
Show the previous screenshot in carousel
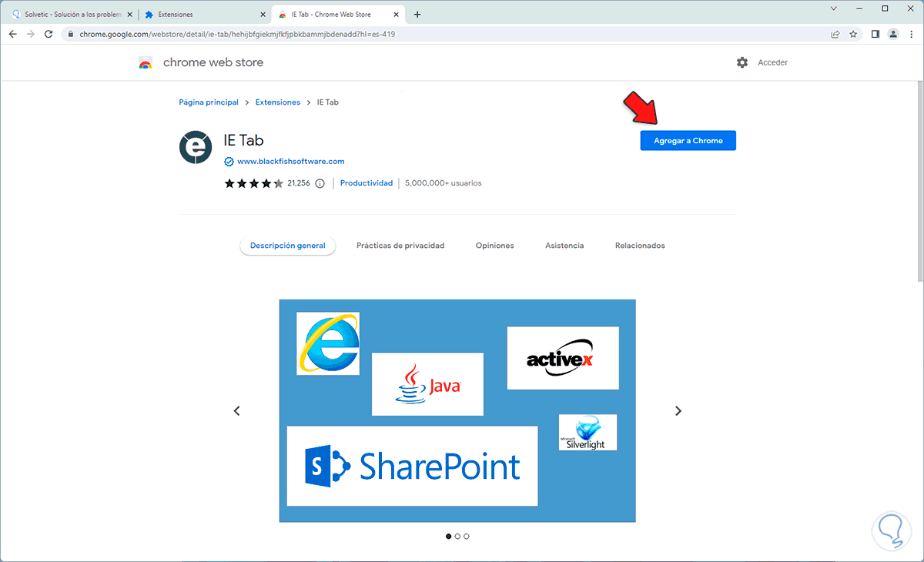(237, 411)
